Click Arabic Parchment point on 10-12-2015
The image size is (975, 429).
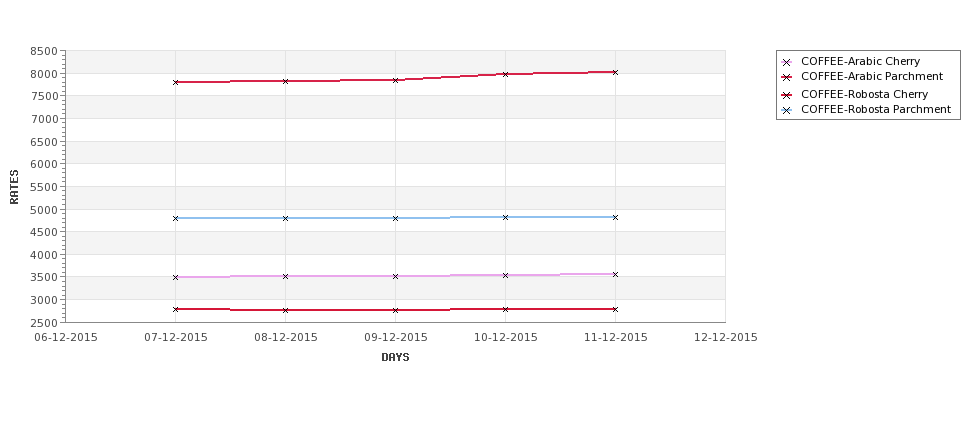(x=505, y=74)
